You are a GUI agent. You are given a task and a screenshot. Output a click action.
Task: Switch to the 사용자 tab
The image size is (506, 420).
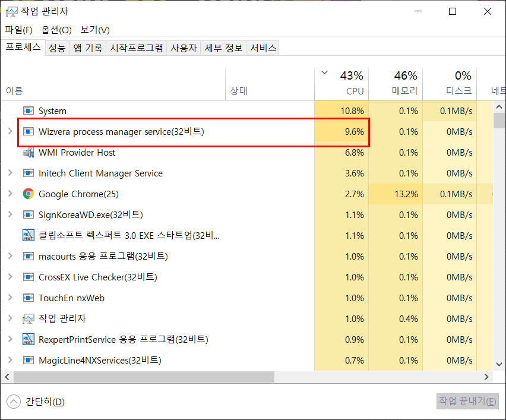(x=184, y=48)
